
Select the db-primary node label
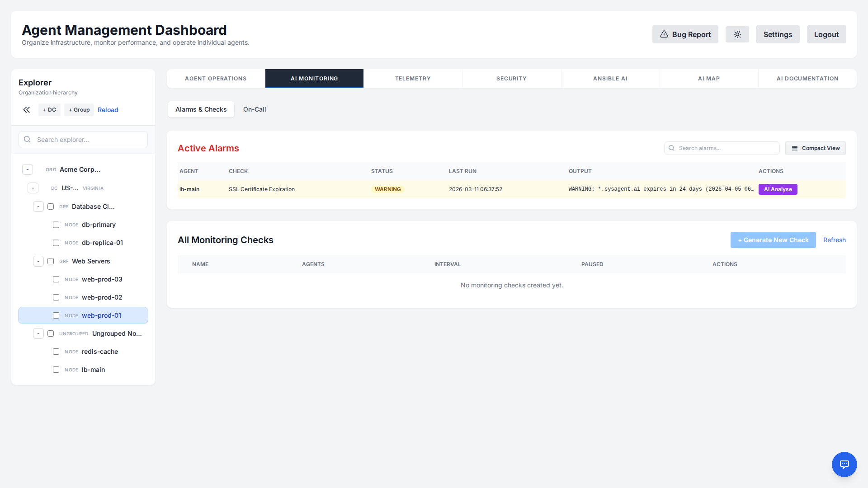click(99, 225)
